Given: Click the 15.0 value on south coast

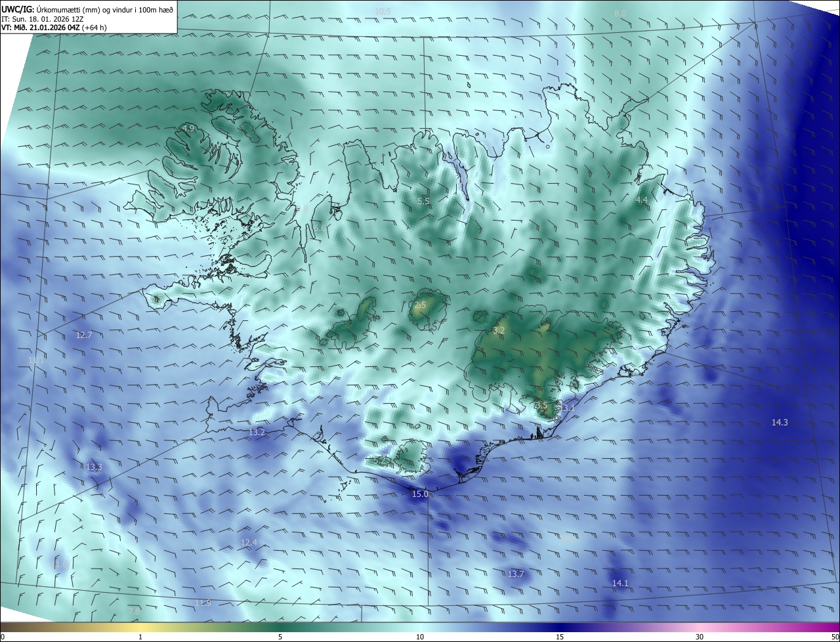Looking at the screenshot, I should tap(420, 494).
